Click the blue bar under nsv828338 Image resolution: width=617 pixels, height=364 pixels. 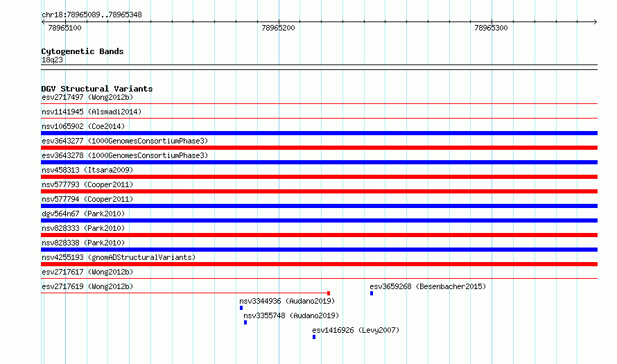pos(319,250)
